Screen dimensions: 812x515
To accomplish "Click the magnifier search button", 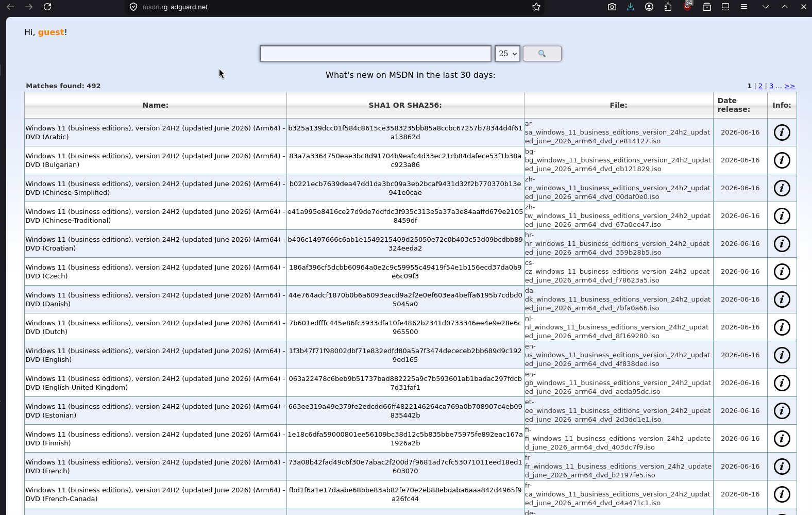I will [542, 54].
